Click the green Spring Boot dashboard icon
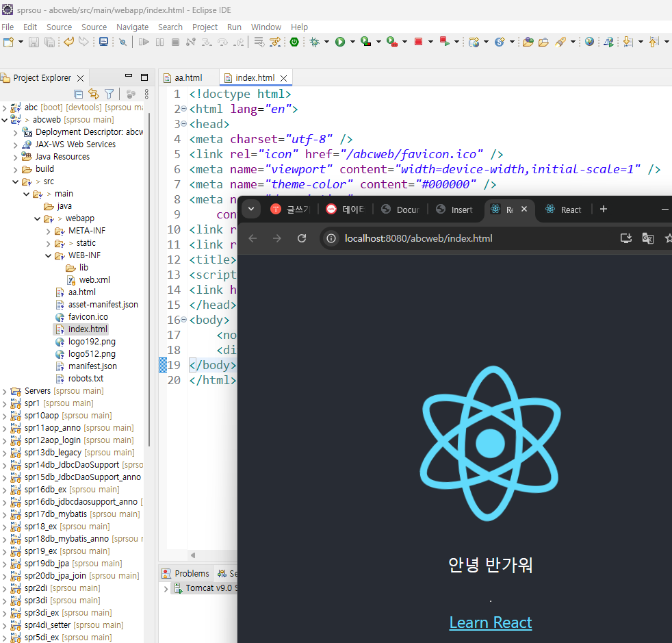672x643 pixels. 294,42
